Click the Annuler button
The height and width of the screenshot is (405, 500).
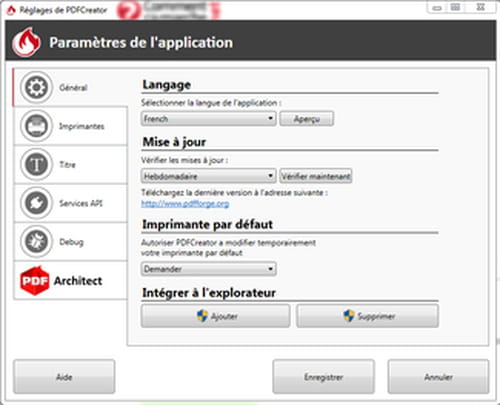pyautogui.click(x=438, y=377)
